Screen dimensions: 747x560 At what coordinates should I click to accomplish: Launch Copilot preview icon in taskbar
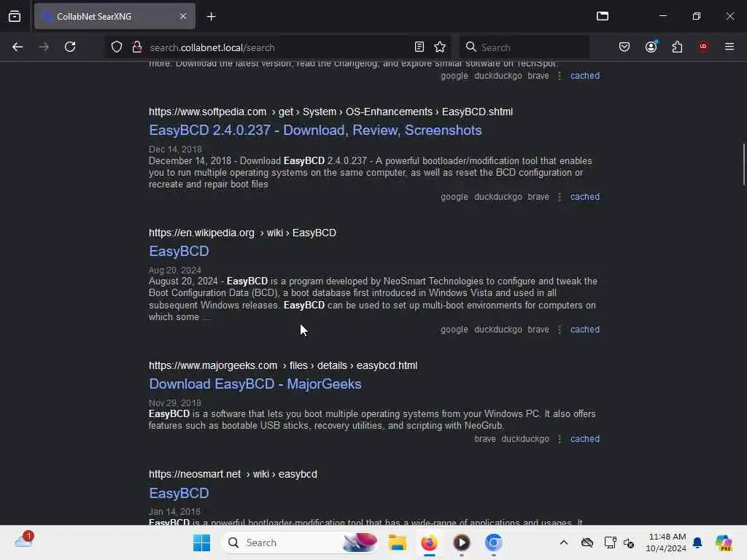click(x=724, y=542)
